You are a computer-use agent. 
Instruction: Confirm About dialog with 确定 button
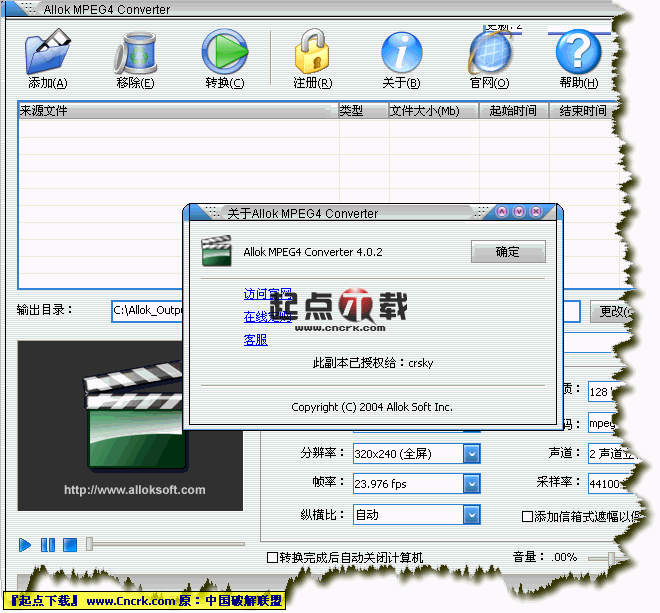[508, 252]
